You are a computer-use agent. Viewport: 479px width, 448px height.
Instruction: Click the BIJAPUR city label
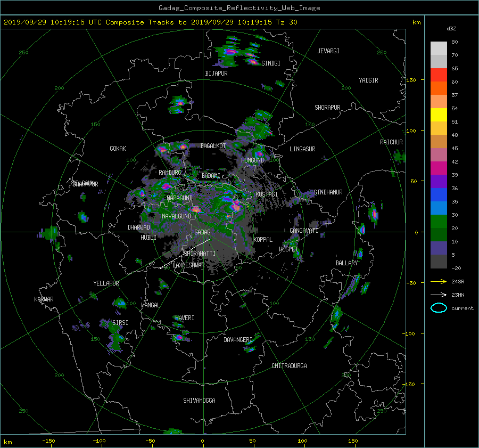click(216, 74)
